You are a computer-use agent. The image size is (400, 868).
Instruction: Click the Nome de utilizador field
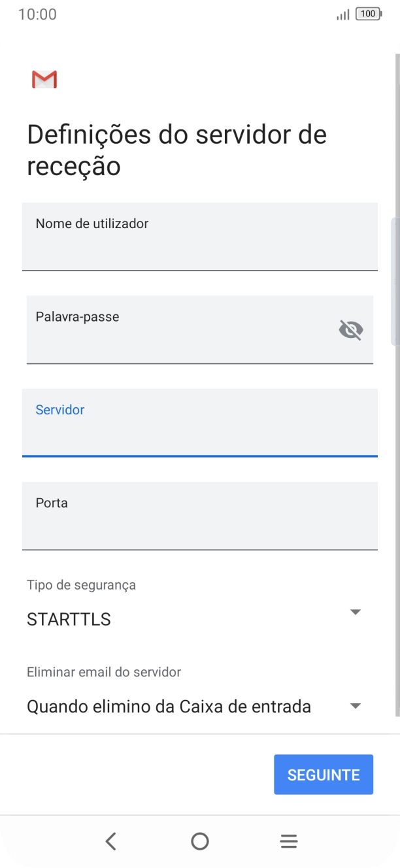[x=200, y=237]
